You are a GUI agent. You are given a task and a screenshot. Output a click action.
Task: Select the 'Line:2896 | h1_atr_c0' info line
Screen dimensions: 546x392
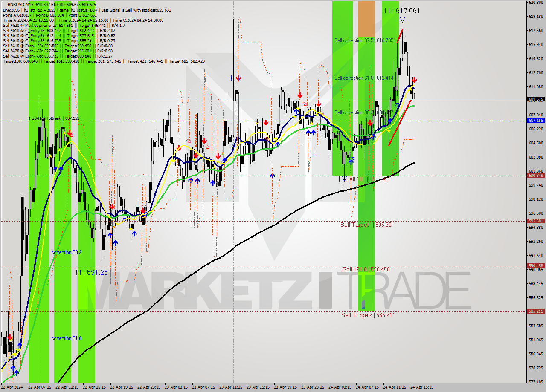coord(87,9)
